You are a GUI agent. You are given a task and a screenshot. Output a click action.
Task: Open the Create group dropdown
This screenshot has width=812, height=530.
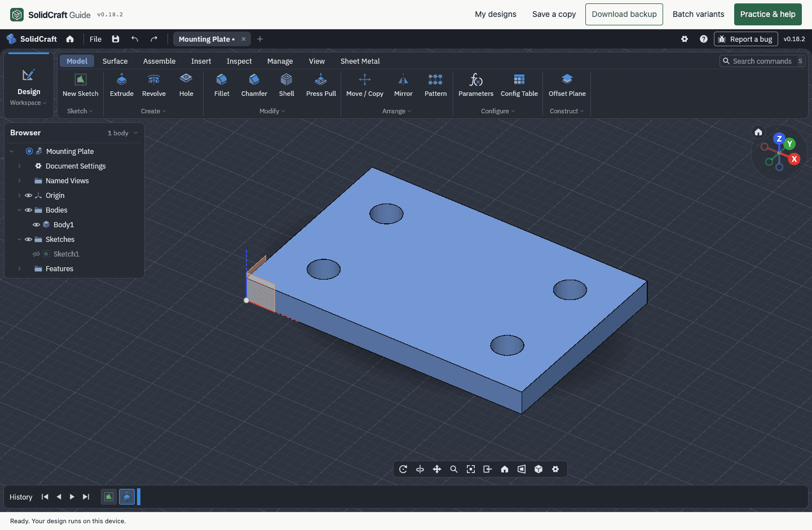[x=153, y=111]
